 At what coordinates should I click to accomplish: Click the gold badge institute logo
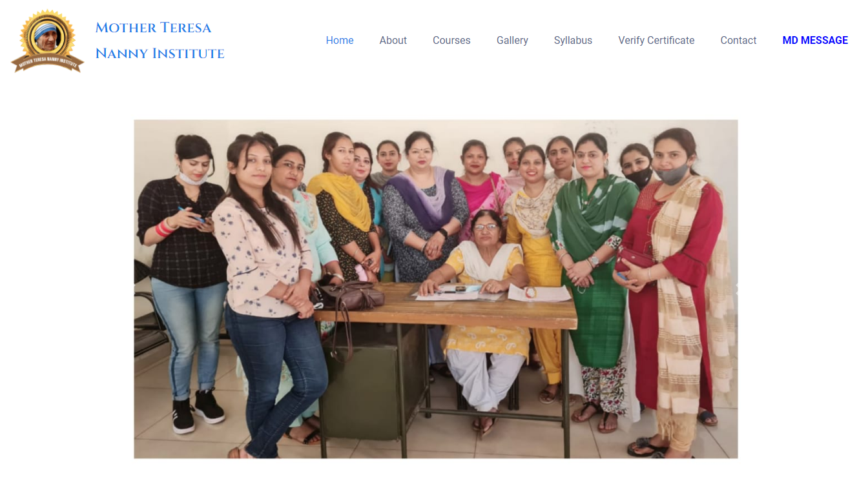click(47, 40)
